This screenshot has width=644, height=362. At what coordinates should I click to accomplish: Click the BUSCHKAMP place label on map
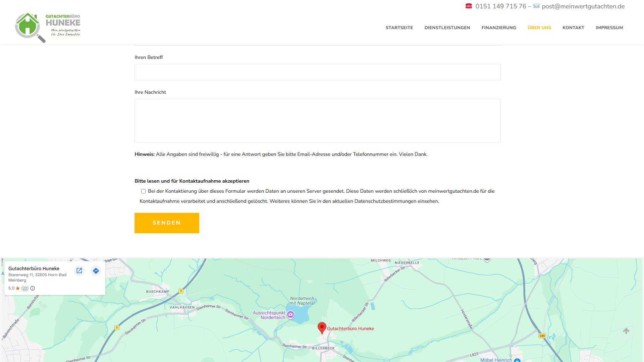click(158, 292)
